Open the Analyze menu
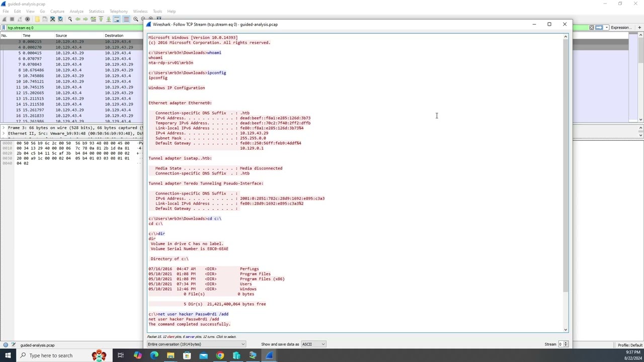The height and width of the screenshot is (362, 644). pos(76,11)
